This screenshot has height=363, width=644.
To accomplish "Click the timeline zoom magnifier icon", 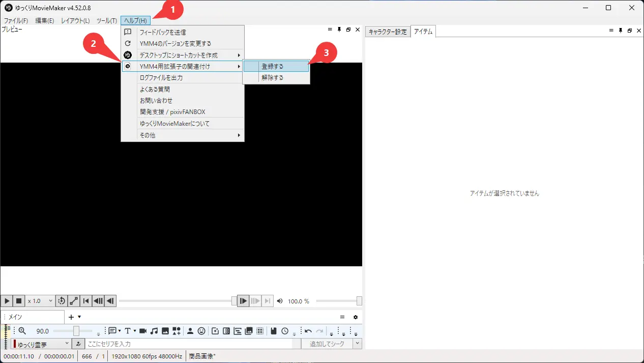I will coord(22,331).
